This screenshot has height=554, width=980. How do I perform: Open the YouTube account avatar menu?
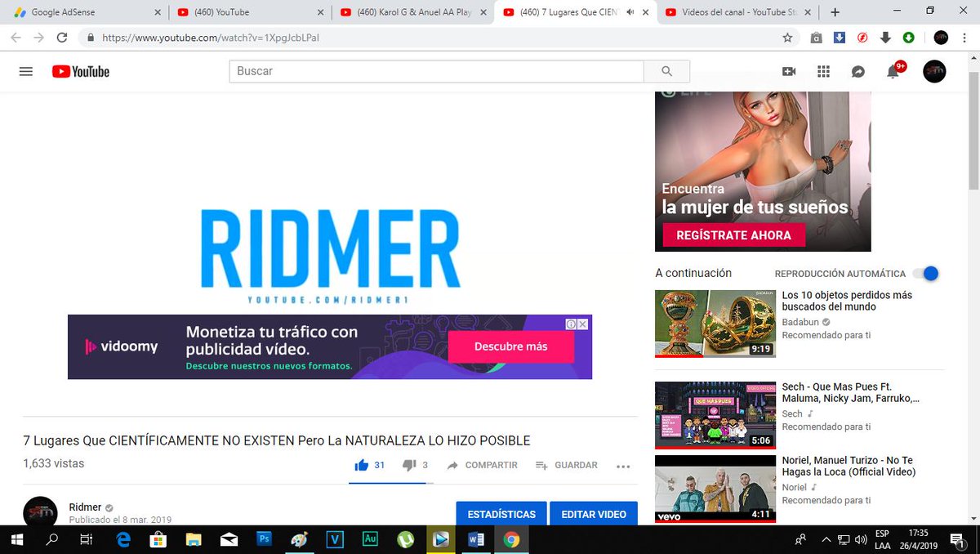[x=934, y=71]
